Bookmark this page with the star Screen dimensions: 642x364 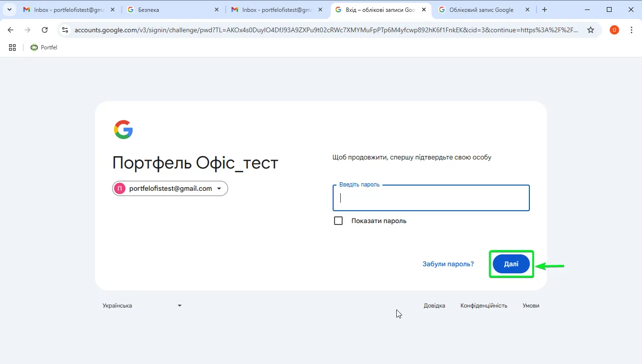pyautogui.click(x=591, y=30)
